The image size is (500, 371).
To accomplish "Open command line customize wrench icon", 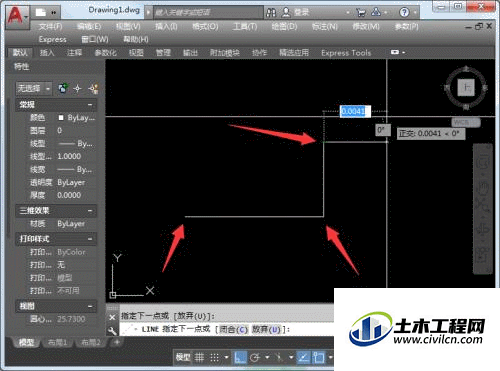I will click(x=112, y=330).
